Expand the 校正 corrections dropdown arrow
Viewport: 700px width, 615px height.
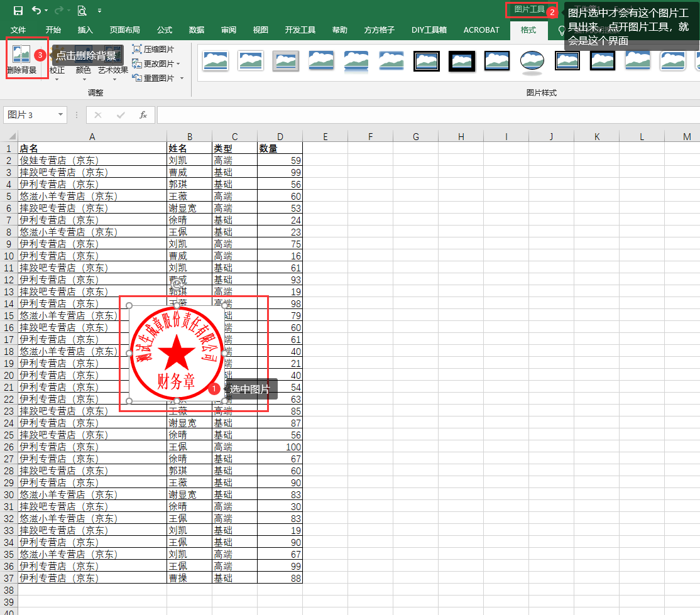(57, 80)
